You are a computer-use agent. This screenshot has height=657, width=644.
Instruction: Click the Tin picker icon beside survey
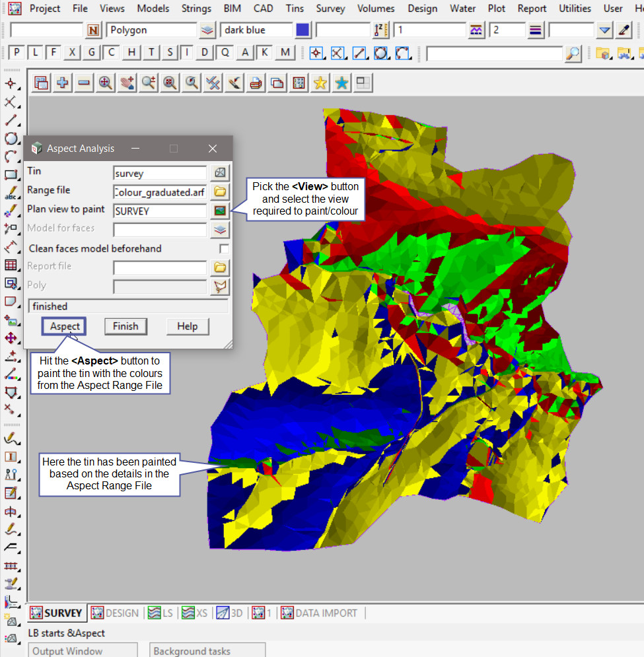(x=220, y=173)
